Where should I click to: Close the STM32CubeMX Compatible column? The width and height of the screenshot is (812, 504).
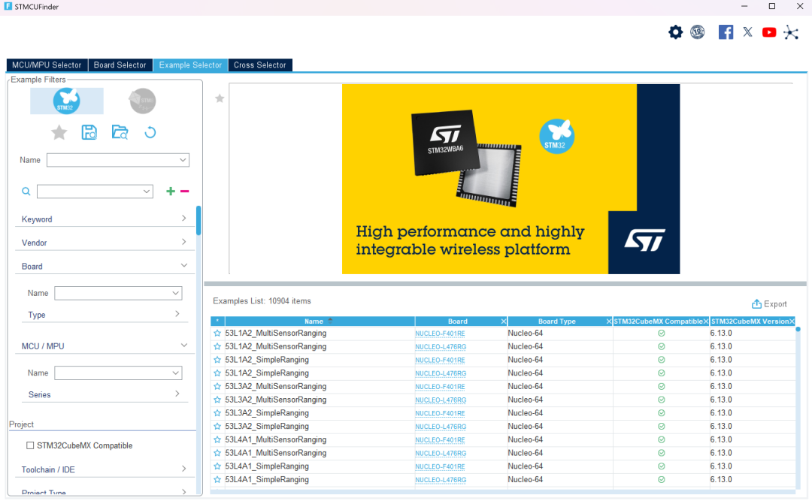click(705, 321)
